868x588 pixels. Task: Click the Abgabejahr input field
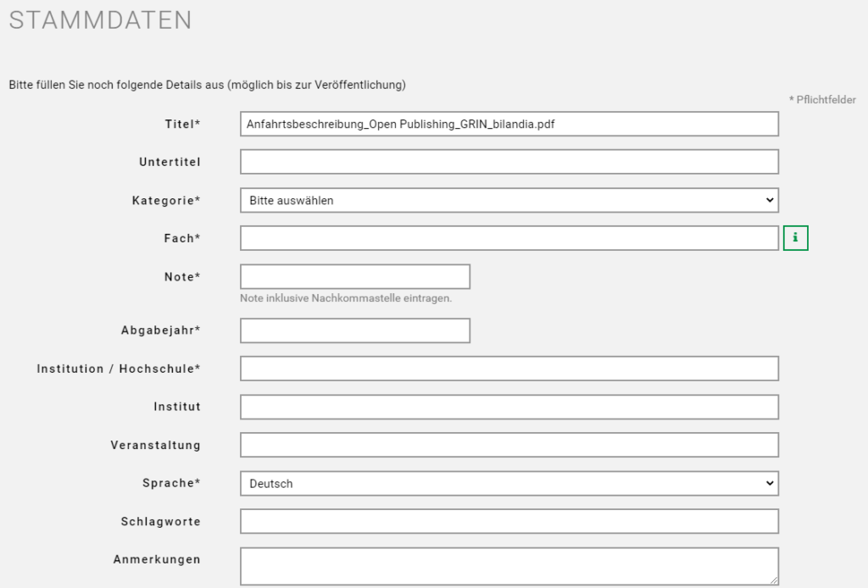pyautogui.click(x=355, y=330)
